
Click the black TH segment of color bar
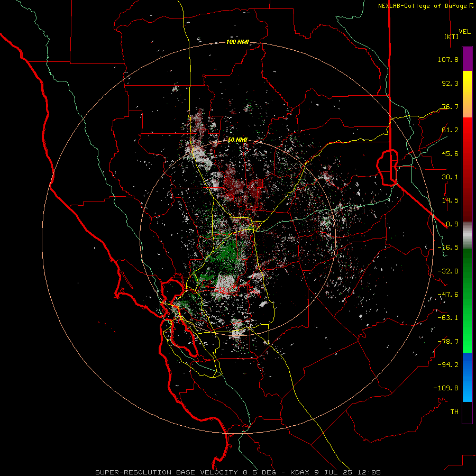click(467, 413)
